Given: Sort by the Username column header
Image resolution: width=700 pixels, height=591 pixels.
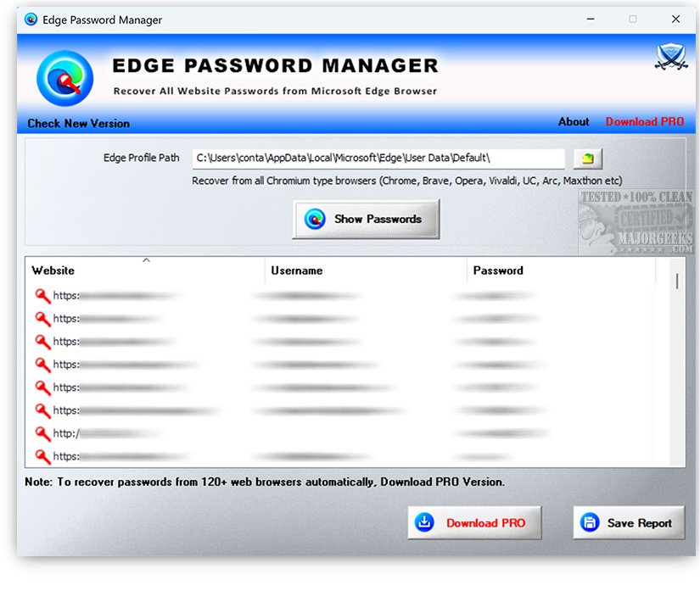Looking at the screenshot, I should click(x=366, y=270).
